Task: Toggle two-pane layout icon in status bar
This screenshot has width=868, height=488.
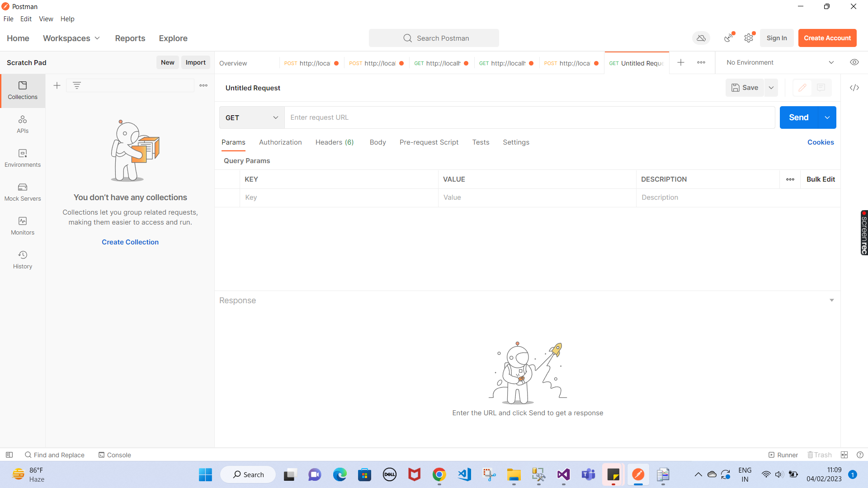Action: pos(844,455)
